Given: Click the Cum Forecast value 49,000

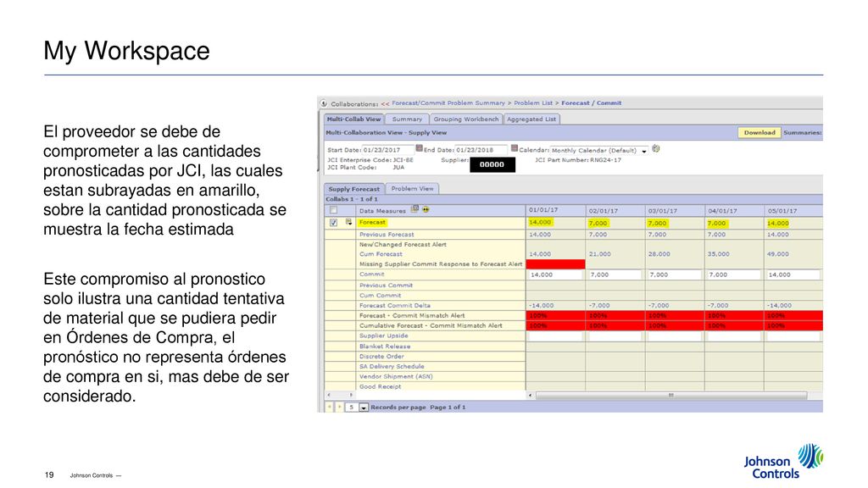Looking at the screenshot, I should point(778,254).
